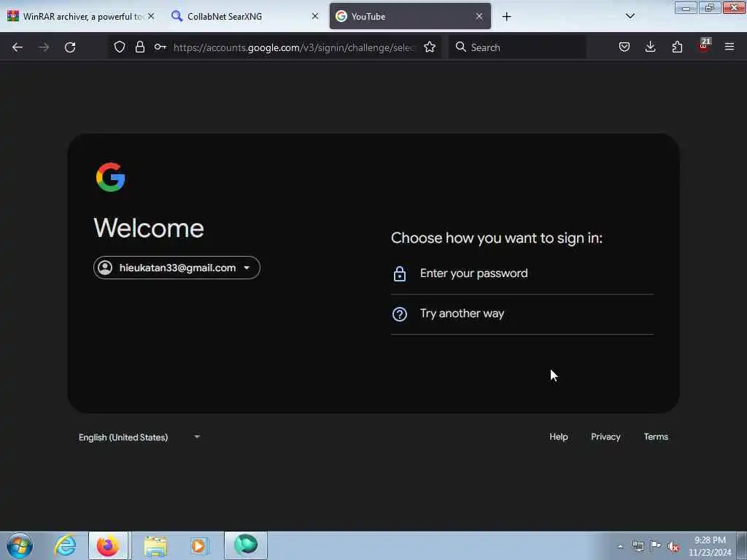Open the Firefox application menu
This screenshot has height=560, width=747.
[x=729, y=47]
